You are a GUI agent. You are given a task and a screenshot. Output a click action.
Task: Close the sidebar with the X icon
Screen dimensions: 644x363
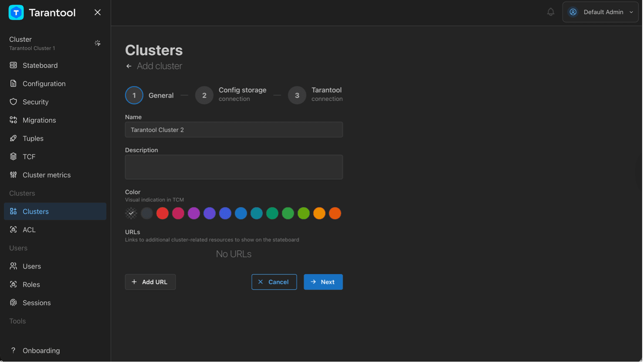[x=98, y=13]
